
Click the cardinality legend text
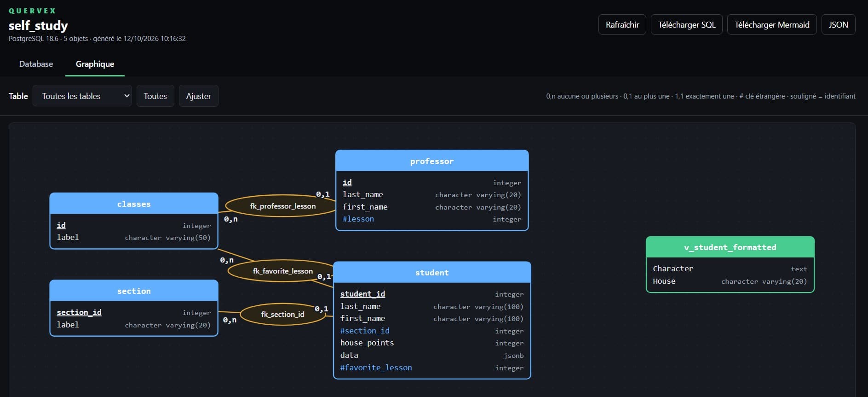tap(701, 96)
